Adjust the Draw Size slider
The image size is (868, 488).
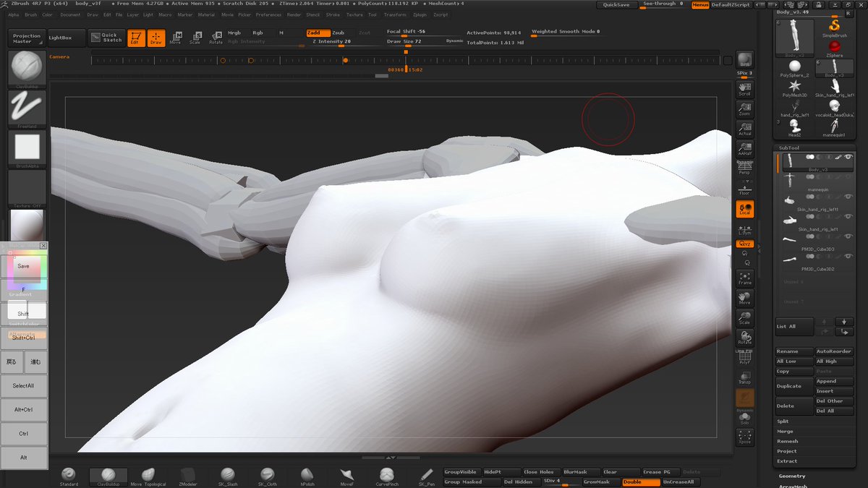425,42
